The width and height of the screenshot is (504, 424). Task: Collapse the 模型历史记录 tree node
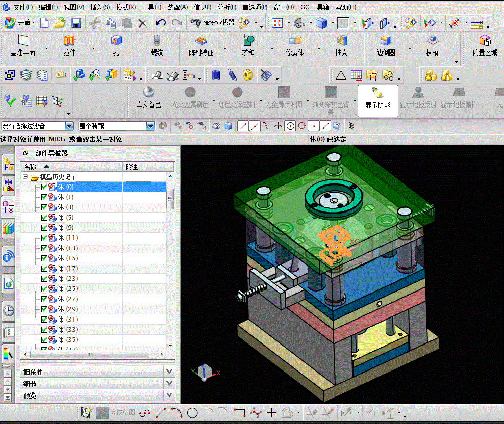(x=25, y=177)
